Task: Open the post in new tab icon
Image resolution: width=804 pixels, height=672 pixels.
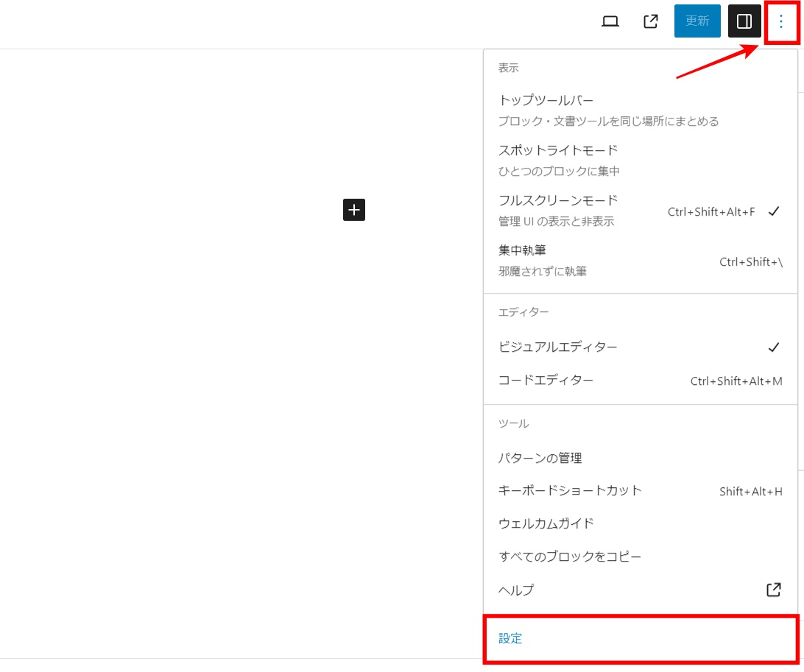Action: [651, 21]
